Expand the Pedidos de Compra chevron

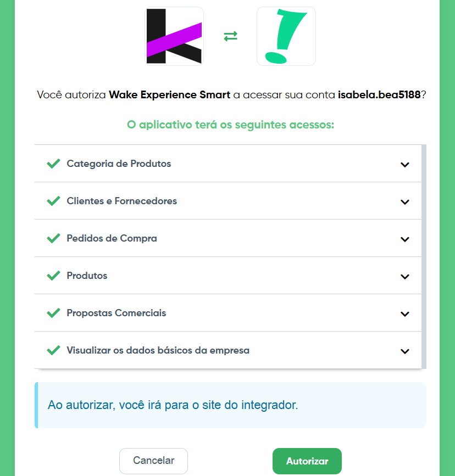pos(405,239)
